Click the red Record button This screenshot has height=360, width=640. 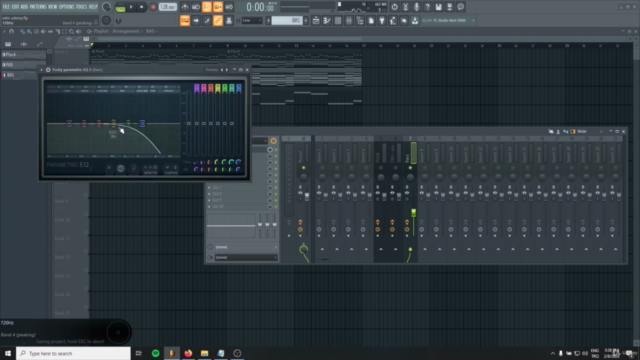coord(153,7)
